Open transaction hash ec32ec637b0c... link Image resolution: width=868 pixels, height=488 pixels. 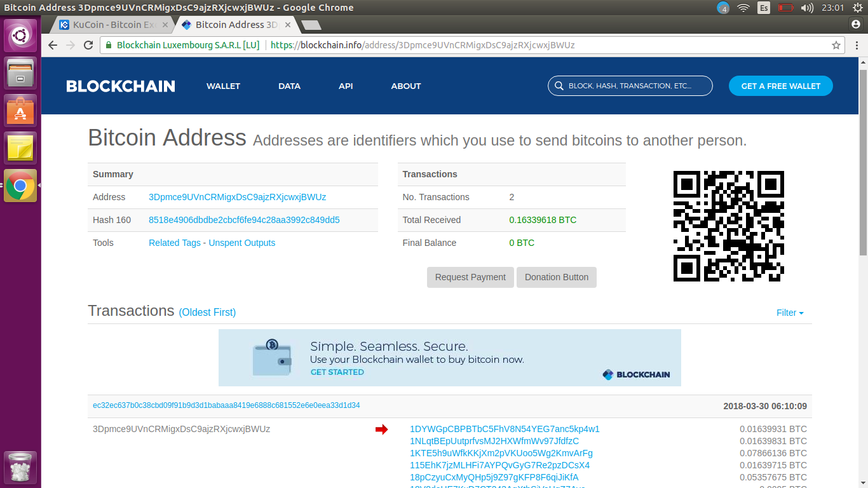(x=226, y=405)
